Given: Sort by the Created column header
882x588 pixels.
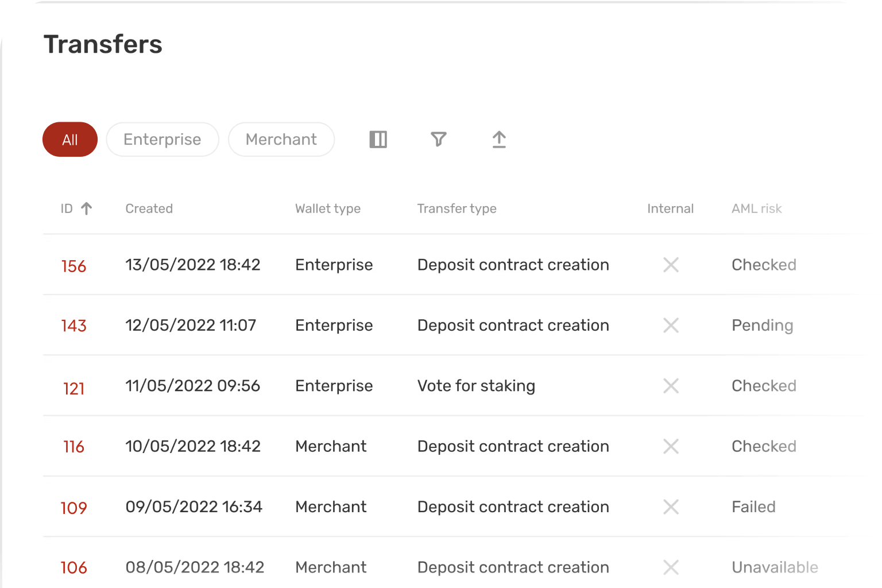Looking at the screenshot, I should 149,208.
